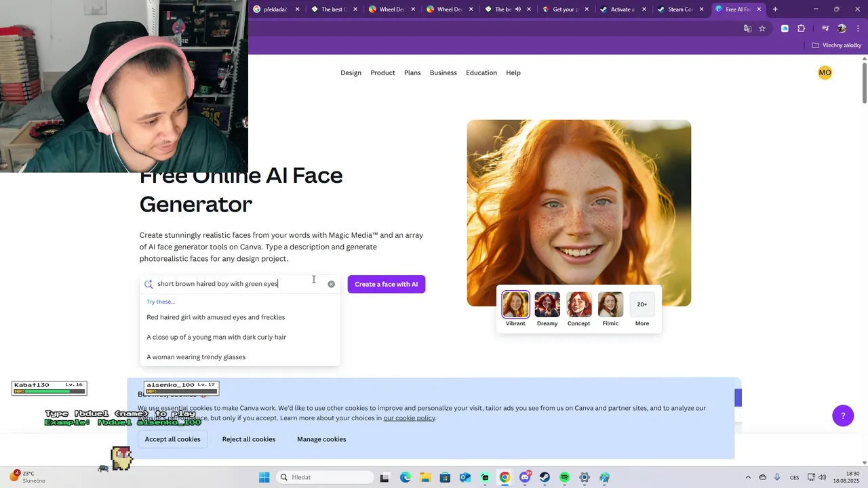Show 20+ More styles
This screenshot has width=868, height=488.
pos(642,305)
